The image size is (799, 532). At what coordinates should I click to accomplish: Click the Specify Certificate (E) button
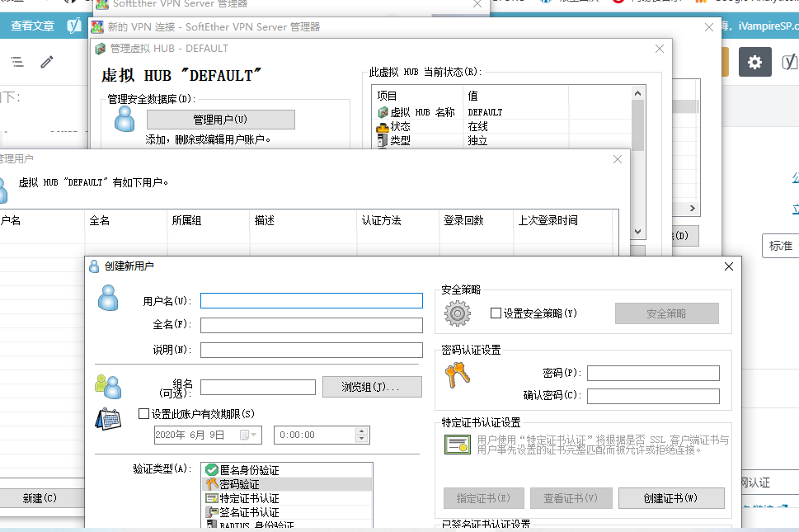pos(483,498)
